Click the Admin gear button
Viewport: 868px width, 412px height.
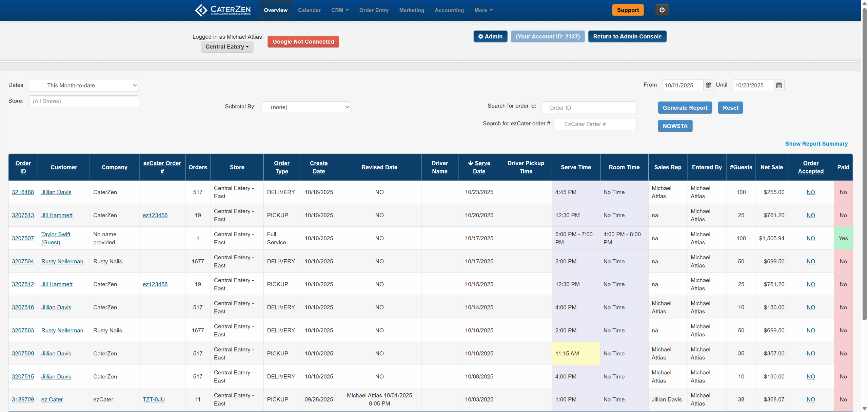click(x=490, y=37)
